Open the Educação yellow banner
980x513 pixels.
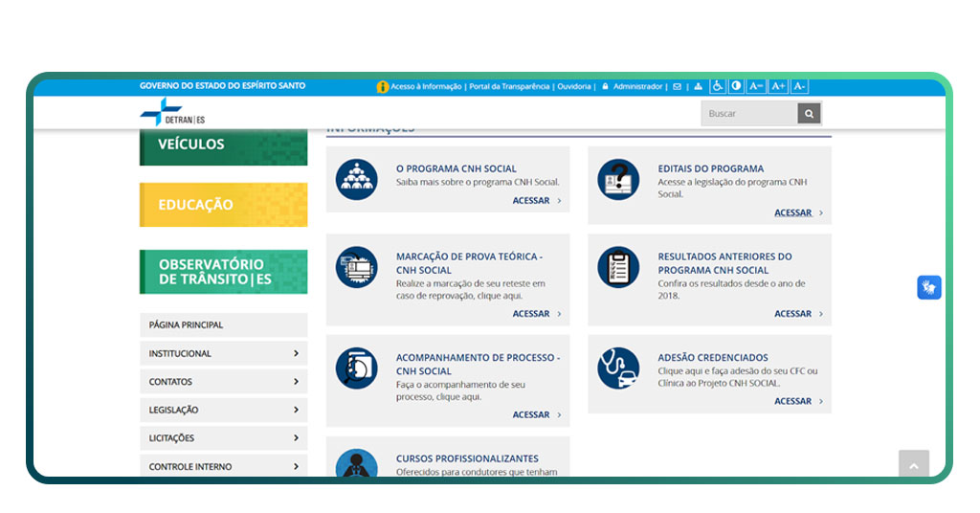[223, 205]
